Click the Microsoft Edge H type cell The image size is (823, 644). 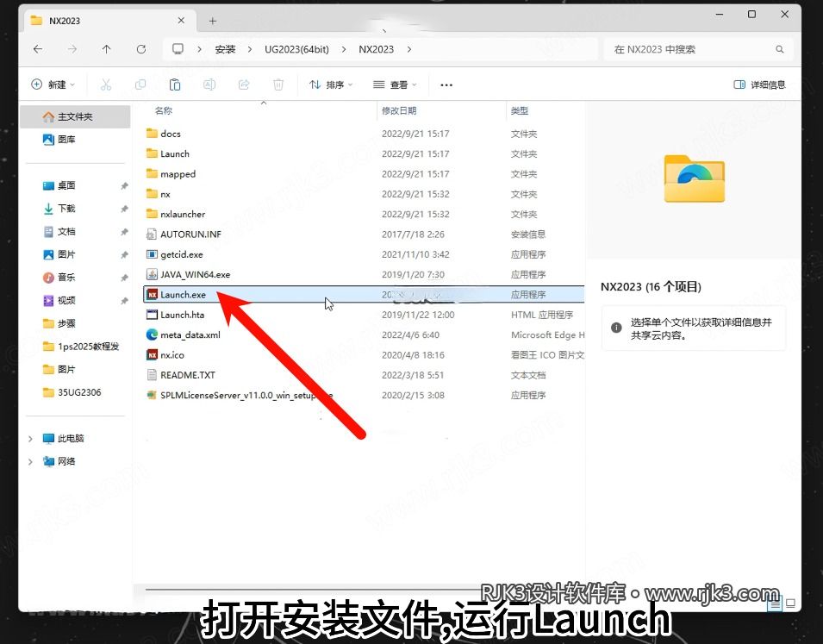[547, 335]
